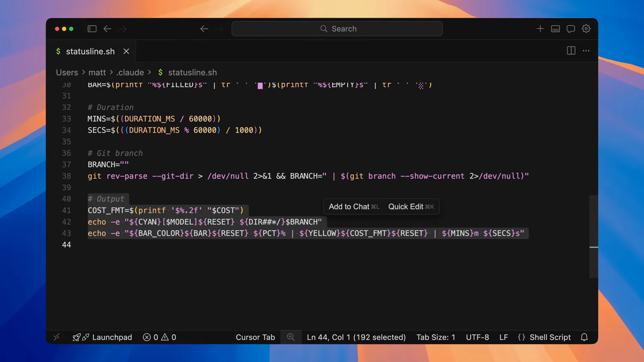Image resolution: width=644 pixels, height=362 pixels.
Task: Select the statusline.sh tab
Action: click(x=91, y=51)
